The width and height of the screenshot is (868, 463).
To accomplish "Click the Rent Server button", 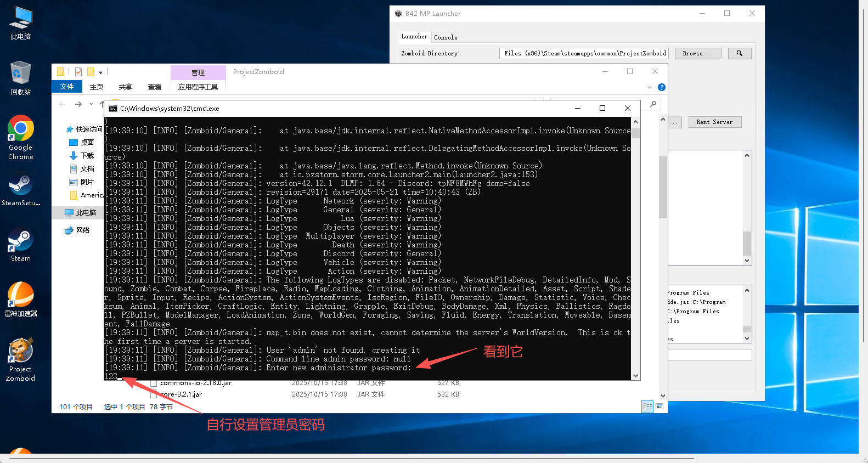I will click(714, 122).
